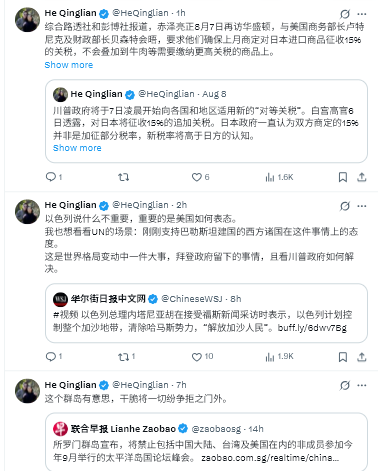378x471 pixels.
Task: Like the Israel tweet with 10 likes
Action: pos(202,357)
